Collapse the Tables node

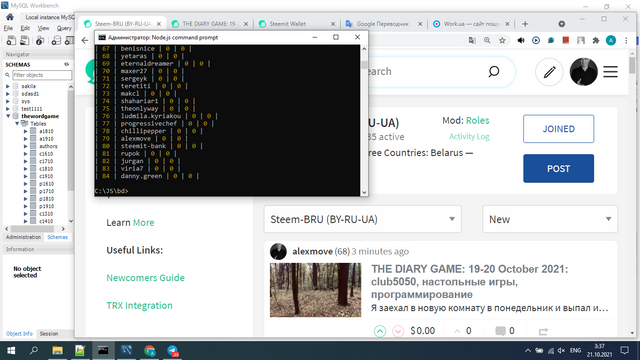(x=17, y=124)
